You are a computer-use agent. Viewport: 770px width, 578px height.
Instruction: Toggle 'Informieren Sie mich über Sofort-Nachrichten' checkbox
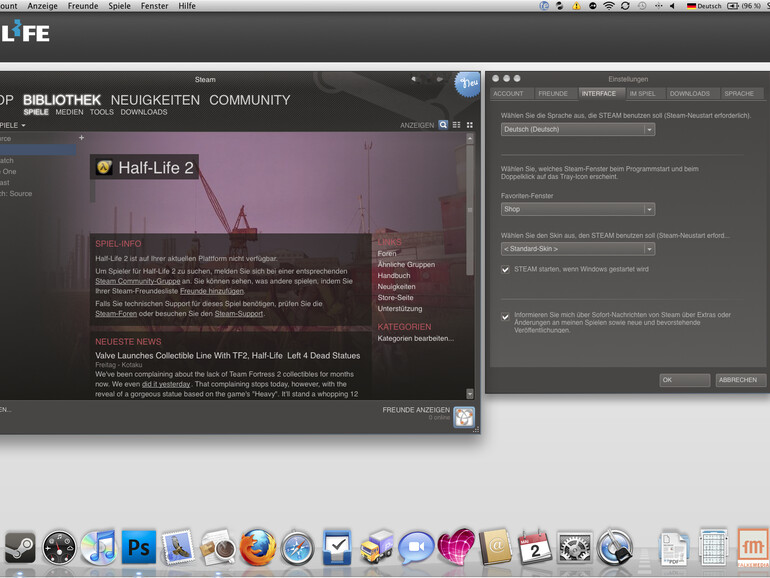pyautogui.click(x=505, y=317)
